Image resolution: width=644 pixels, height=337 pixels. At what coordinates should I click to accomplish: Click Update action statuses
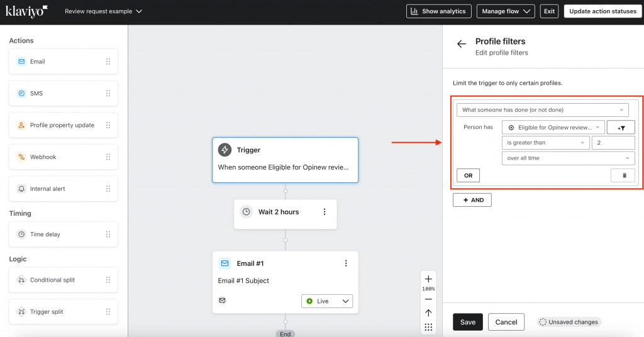click(602, 11)
